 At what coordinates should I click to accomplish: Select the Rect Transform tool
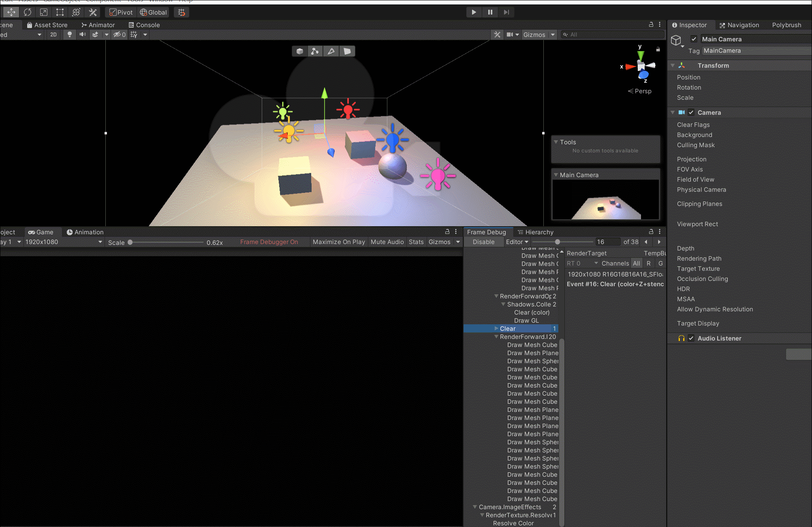coord(60,12)
